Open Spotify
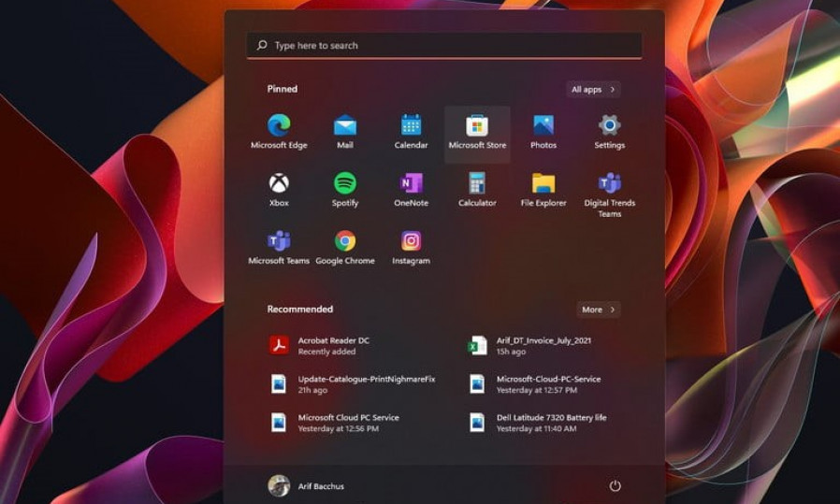This screenshot has width=840, height=504. click(345, 191)
